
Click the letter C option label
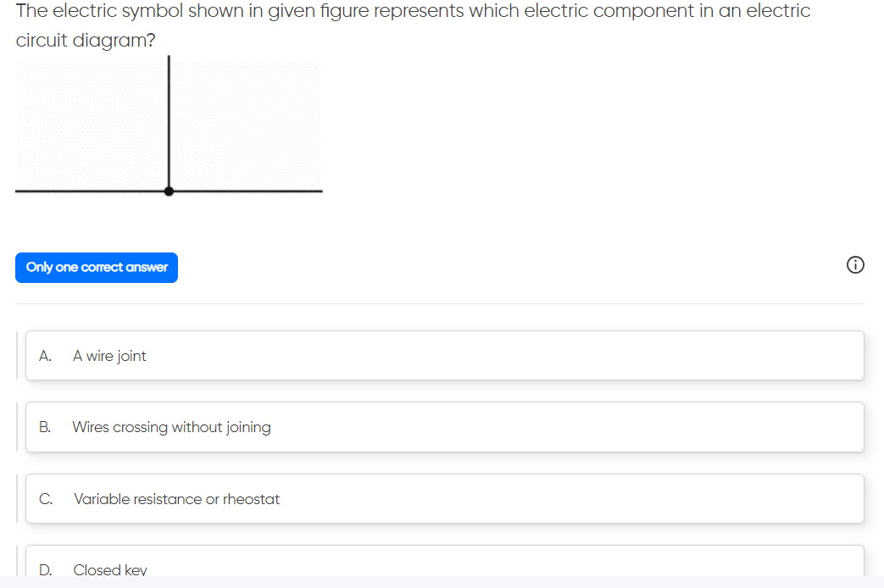(46, 499)
